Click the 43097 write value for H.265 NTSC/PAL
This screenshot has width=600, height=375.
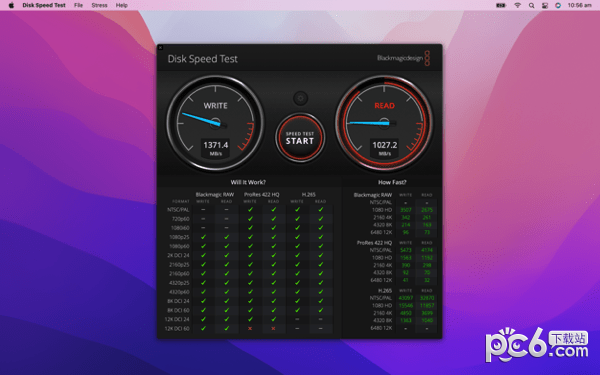406,298
